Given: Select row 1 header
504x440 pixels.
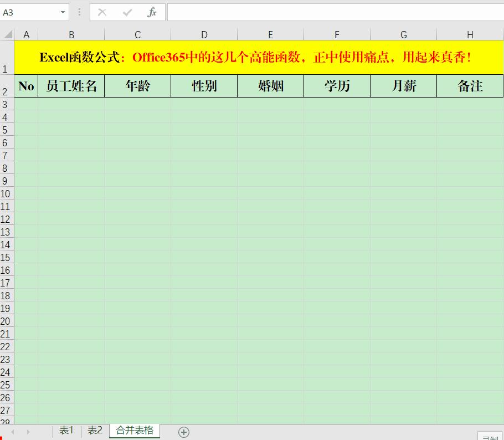Looking at the screenshot, I should pos(7,57).
